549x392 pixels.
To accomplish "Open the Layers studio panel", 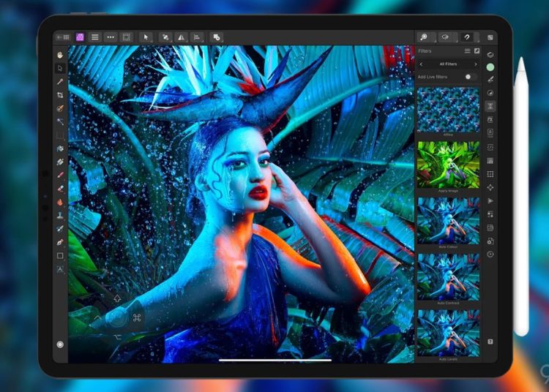I will tap(490, 55).
